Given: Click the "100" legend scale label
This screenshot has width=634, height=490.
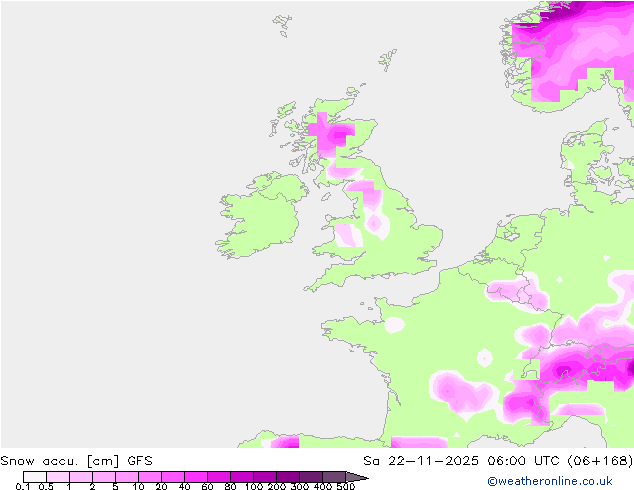Looking at the screenshot, I should [x=254, y=486].
